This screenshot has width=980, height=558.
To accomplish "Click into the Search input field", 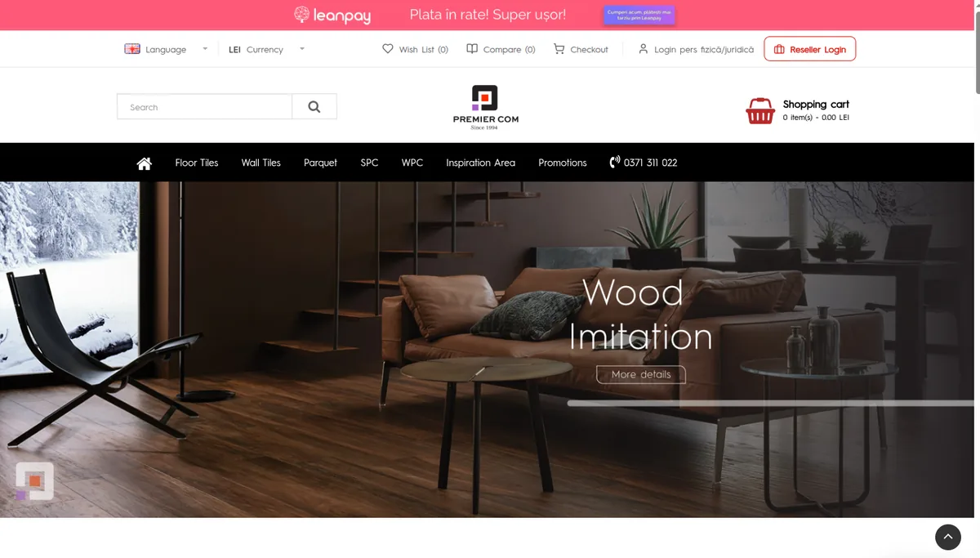I will (204, 107).
